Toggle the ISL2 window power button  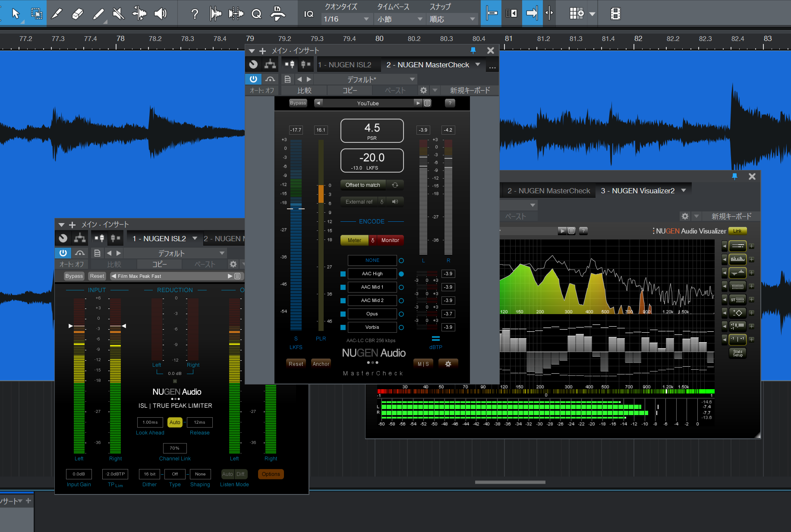(x=63, y=253)
